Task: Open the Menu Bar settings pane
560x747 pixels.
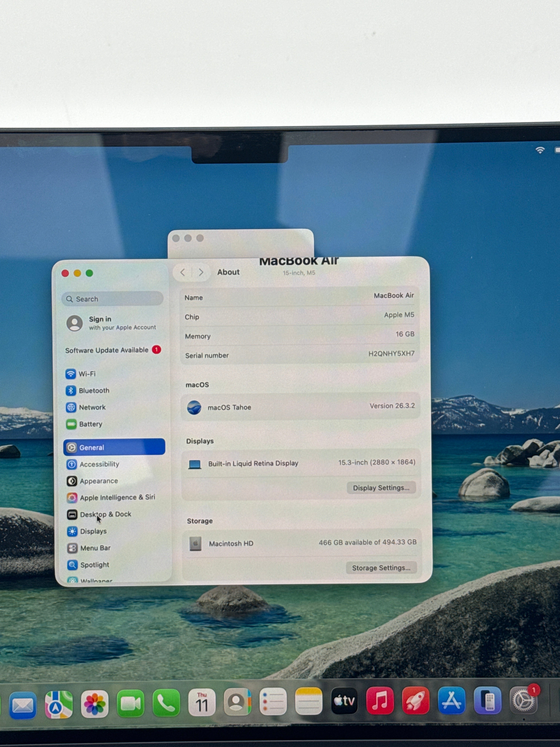Action: [x=115, y=548]
